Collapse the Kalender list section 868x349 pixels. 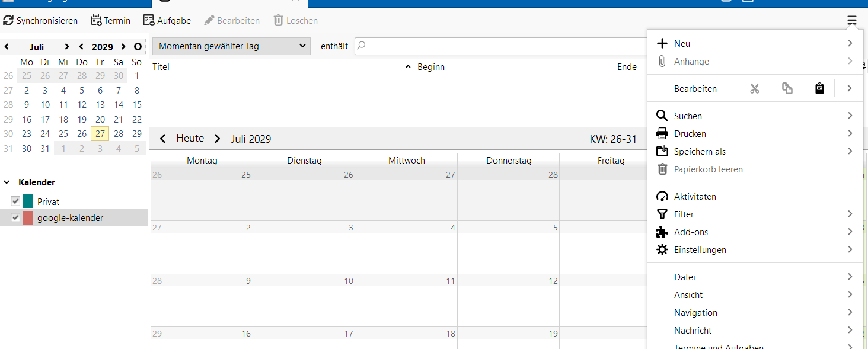click(7, 182)
